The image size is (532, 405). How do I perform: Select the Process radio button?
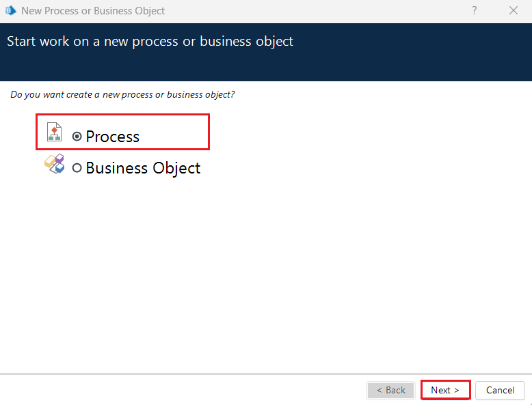point(77,137)
